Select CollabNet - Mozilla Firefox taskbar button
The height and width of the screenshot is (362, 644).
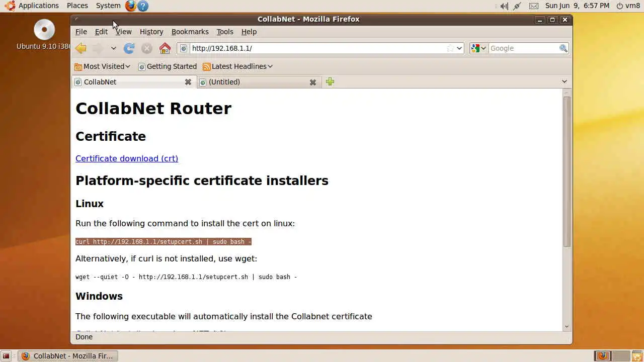(67, 356)
